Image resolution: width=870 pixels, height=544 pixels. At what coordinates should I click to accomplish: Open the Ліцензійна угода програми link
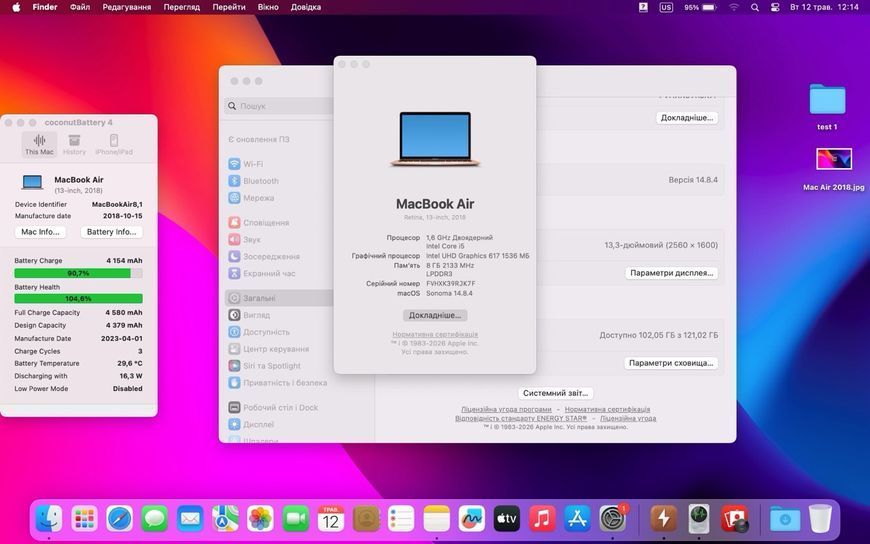(x=506, y=410)
